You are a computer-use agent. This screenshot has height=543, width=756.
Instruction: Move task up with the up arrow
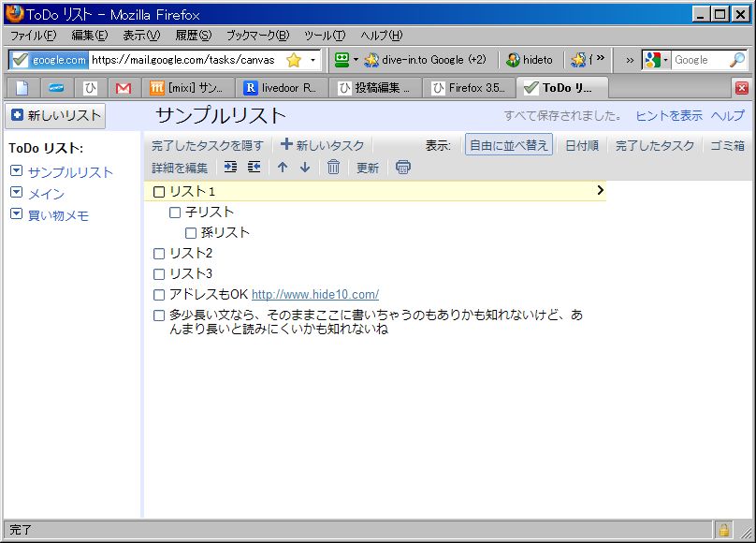click(x=283, y=168)
